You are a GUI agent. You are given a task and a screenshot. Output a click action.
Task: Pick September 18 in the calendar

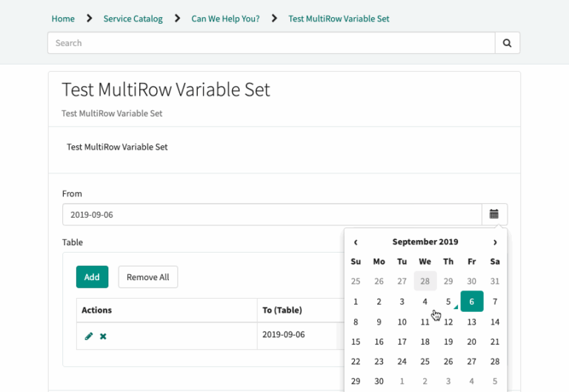tap(425, 342)
